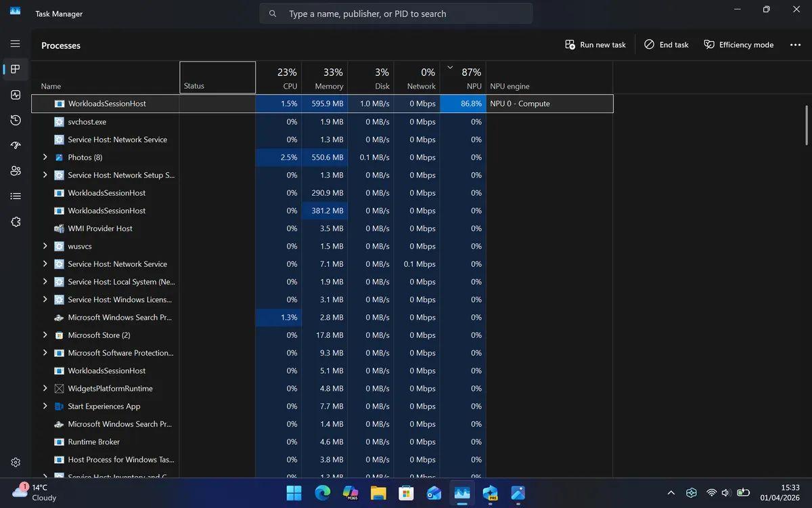The height and width of the screenshot is (508, 812).
Task: Expand the Photos process group
Action: coord(45,157)
